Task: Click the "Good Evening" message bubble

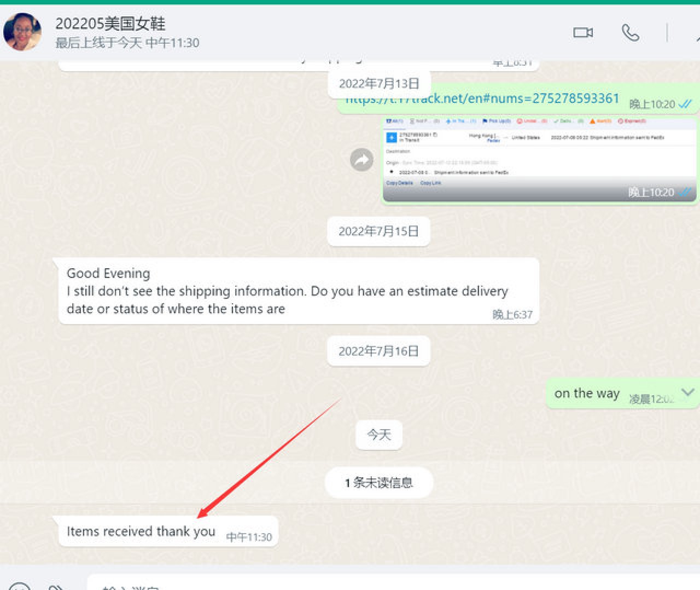Action: pos(298,291)
